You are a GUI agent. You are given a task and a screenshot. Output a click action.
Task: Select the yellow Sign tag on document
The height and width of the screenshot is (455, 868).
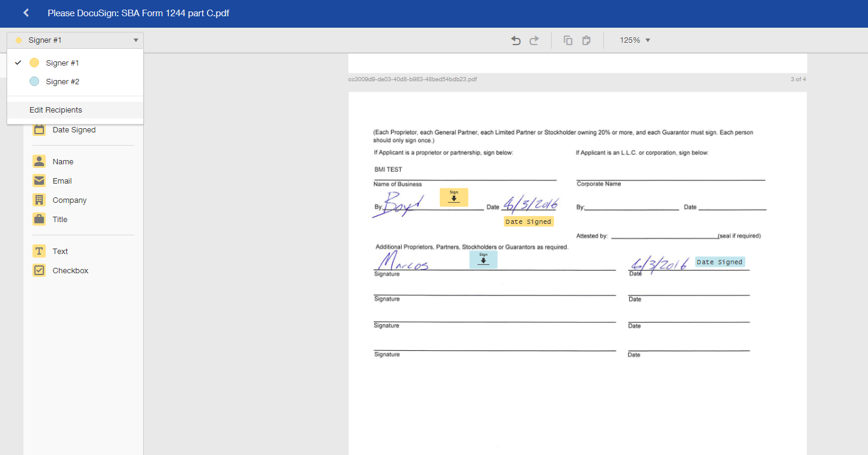coord(454,197)
